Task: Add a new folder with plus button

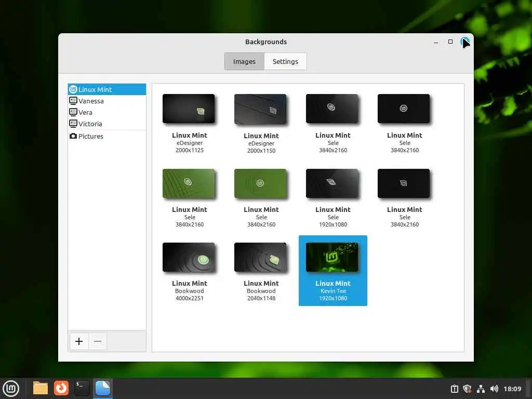Action: pyautogui.click(x=79, y=341)
